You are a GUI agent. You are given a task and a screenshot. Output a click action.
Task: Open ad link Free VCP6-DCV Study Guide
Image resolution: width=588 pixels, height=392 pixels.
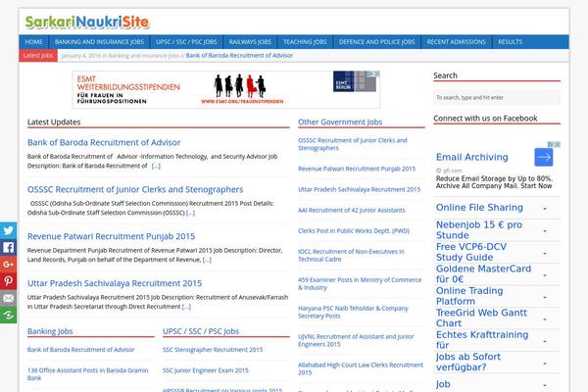click(x=471, y=252)
